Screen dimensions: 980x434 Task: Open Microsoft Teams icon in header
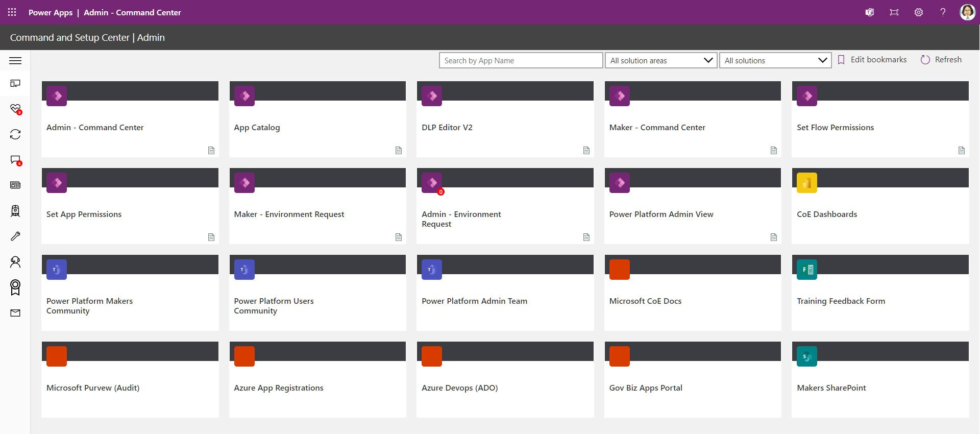point(870,12)
